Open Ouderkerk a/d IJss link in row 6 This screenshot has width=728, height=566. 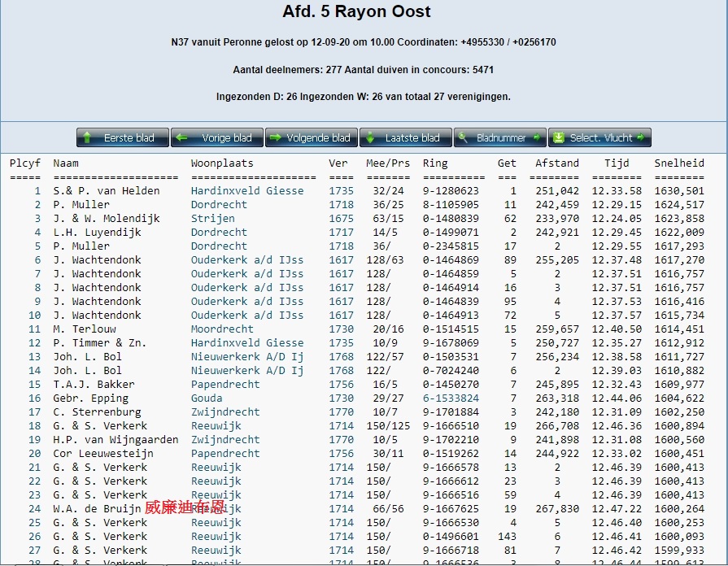pos(247,260)
